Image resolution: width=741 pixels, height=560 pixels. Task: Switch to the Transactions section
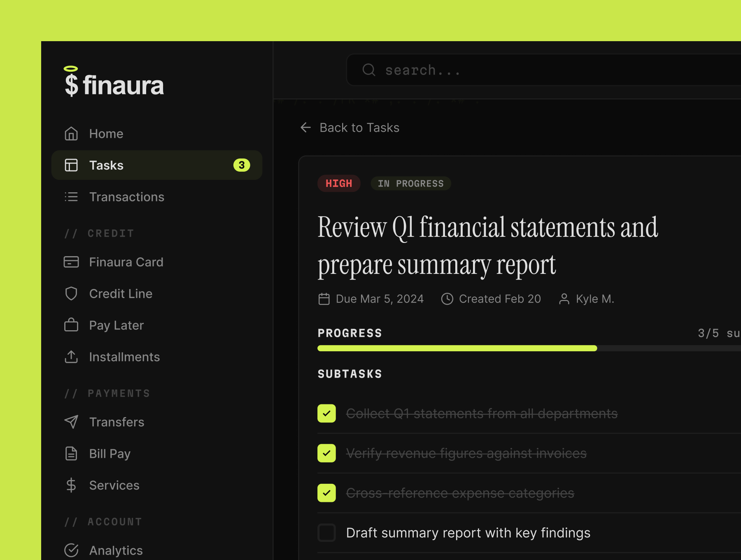tap(127, 196)
